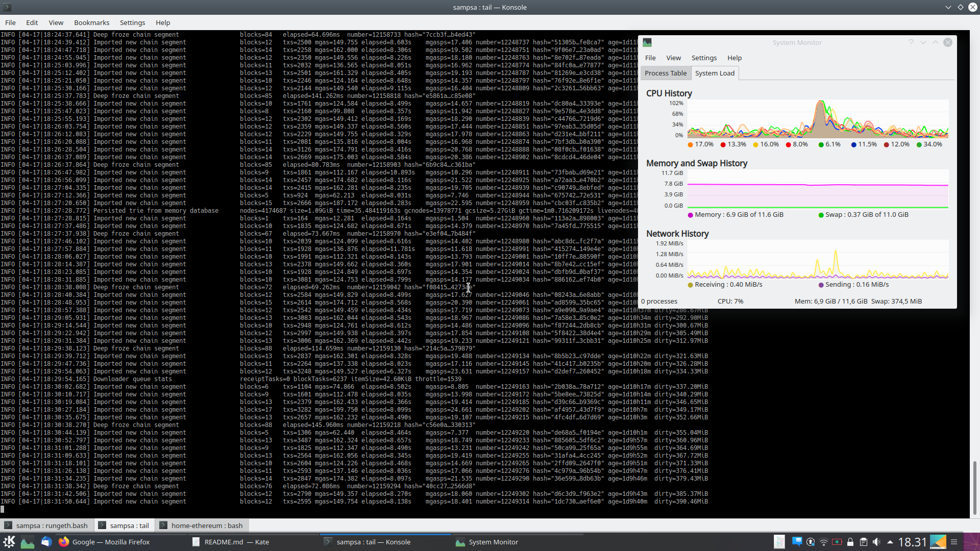Click the screen lock tray icon
980x551 pixels.
click(850, 542)
